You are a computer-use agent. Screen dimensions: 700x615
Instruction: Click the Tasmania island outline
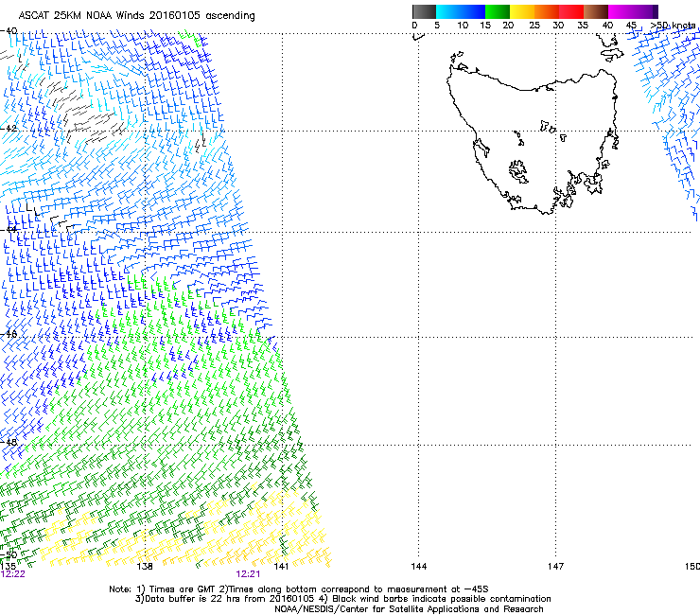532,141
